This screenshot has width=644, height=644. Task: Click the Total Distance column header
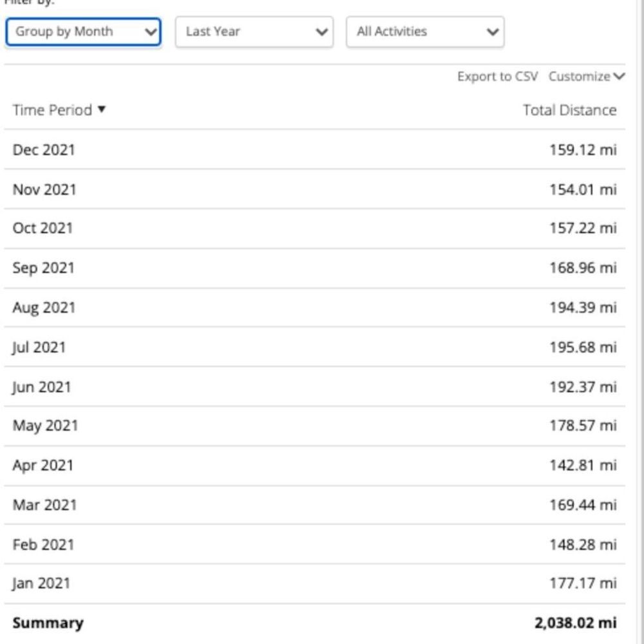(570, 110)
